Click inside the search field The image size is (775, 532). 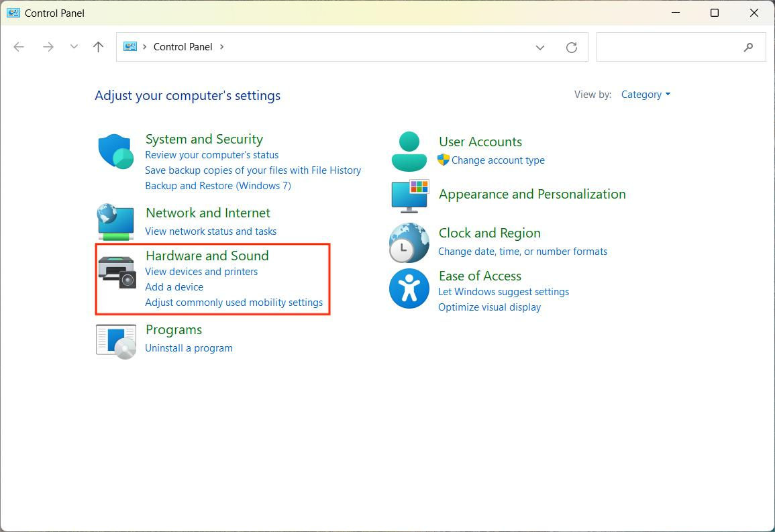pyautogui.click(x=671, y=47)
